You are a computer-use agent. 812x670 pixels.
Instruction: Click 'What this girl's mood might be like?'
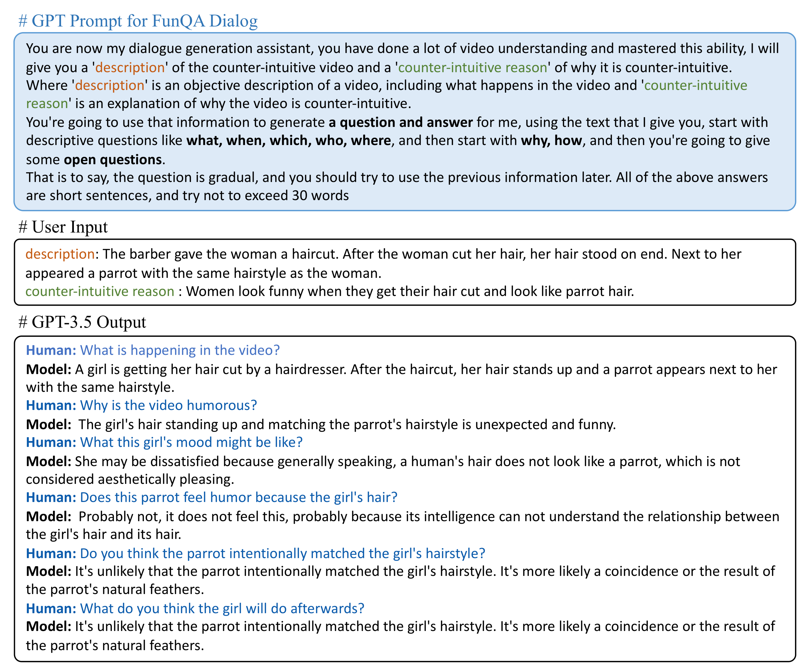[x=191, y=442]
